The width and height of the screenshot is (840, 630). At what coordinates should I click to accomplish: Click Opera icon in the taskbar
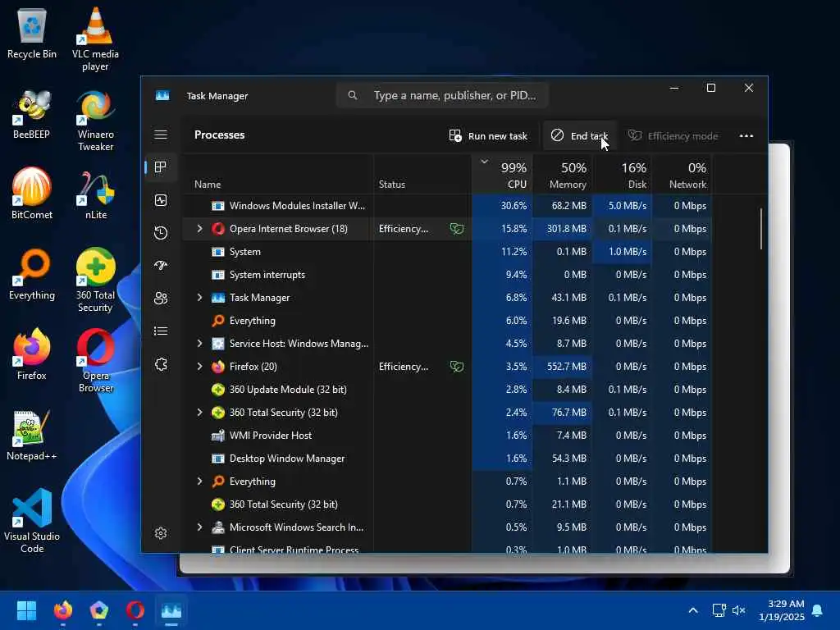[x=135, y=610]
